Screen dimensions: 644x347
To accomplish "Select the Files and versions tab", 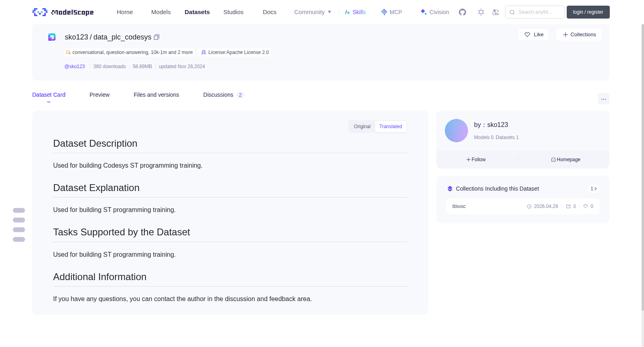I will [156, 95].
